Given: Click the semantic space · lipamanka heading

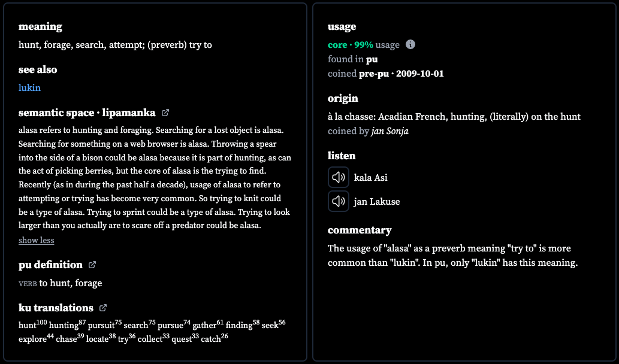Looking at the screenshot, I should [87, 113].
